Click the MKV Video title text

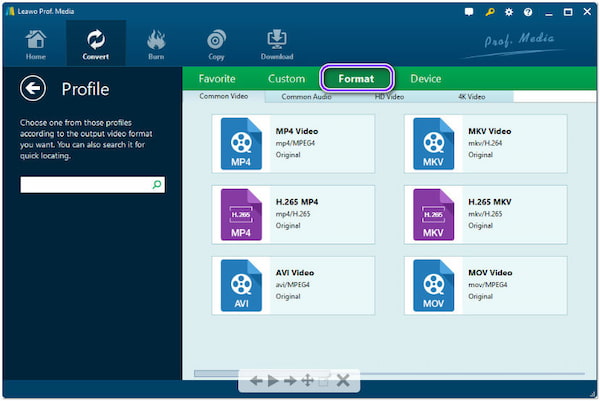[490, 131]
